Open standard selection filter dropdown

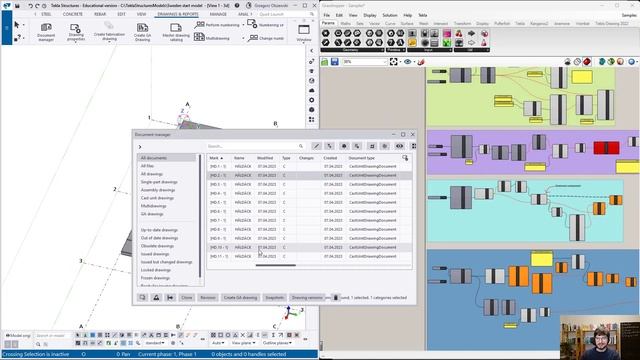155,343
